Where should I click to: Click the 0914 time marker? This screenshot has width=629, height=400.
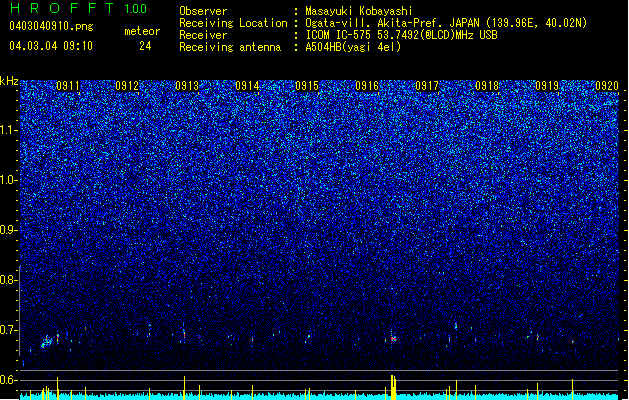[247, 86]
